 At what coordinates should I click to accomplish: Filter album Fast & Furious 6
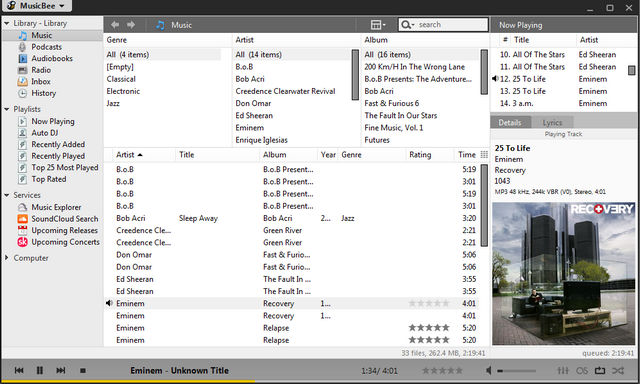tap(392, 104)
